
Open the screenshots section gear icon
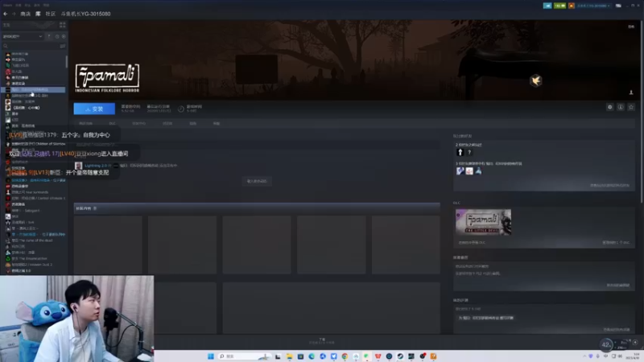pyautogui.click(x=95, y=208)
